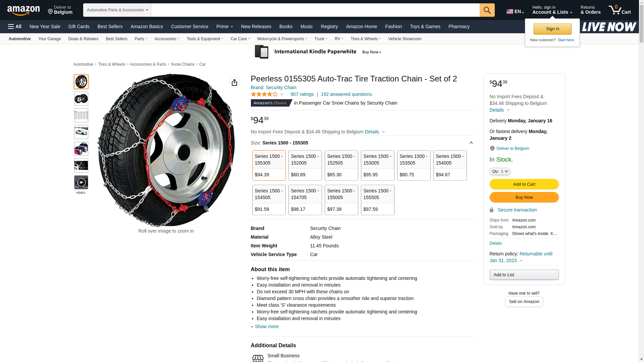This screenshot has width=644, height=362.
Task: Open the Qty quantity dropdown
Action: [x=500, y=171]
